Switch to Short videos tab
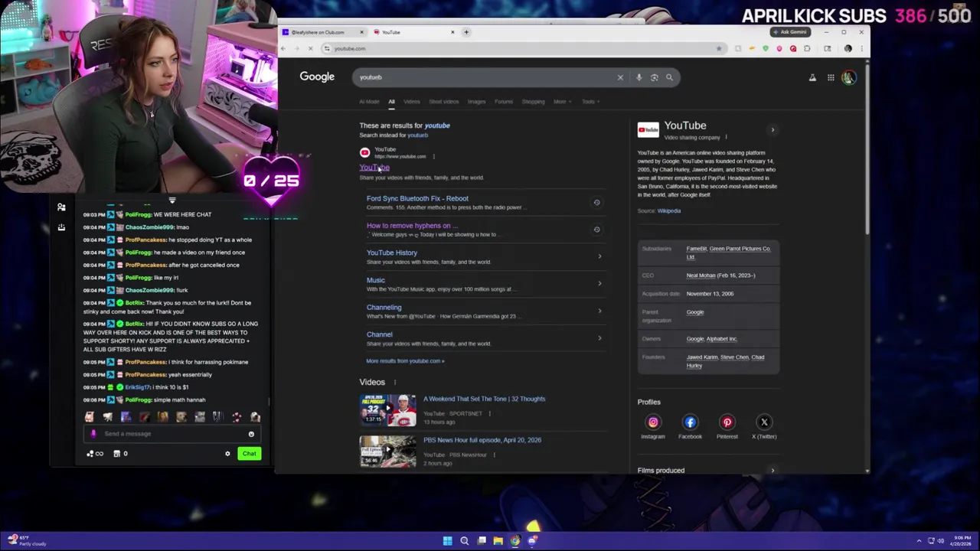980x551 pixels. 444,101
